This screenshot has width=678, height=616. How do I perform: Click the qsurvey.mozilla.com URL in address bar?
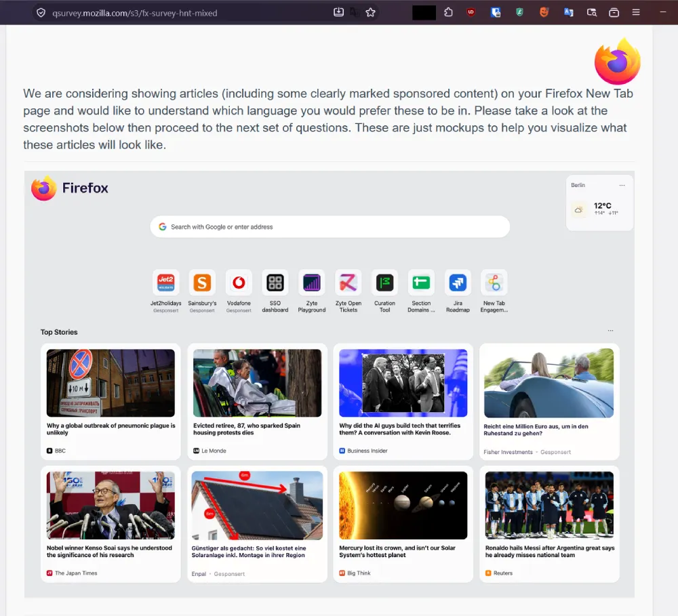click(134, 13)
